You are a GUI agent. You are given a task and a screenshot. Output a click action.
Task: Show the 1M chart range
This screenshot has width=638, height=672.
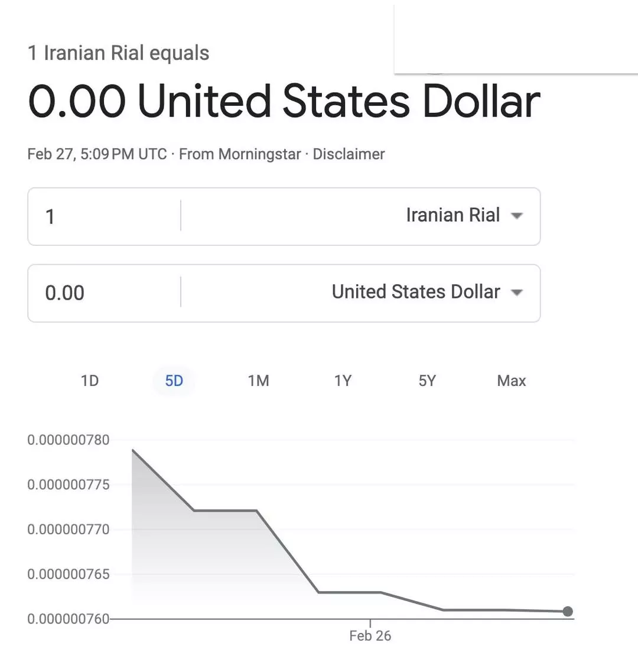pyautogui.click(x=258, y=381)
